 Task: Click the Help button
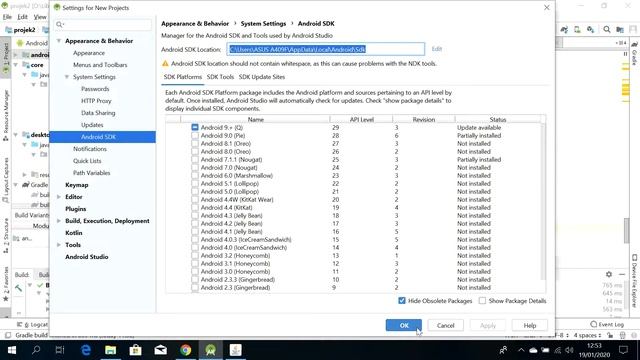[x=530, y=325]
